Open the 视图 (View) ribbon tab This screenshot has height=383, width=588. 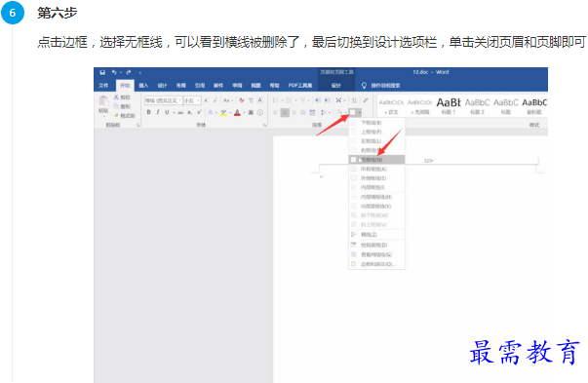(x=255, y=86)
